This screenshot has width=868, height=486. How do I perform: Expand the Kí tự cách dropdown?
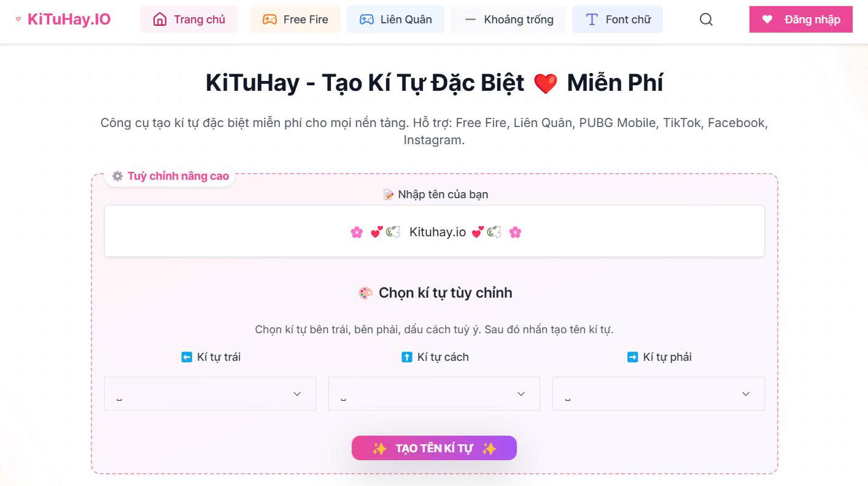434,393
